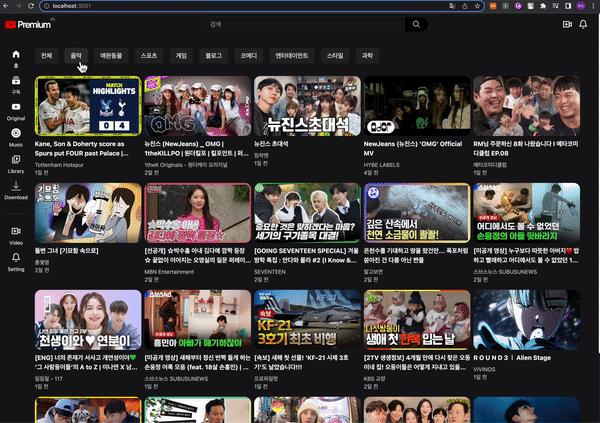Screen dimensions: 600x423
Task: Open the Music sidebar icon
Action: click(x=16, y=133)
